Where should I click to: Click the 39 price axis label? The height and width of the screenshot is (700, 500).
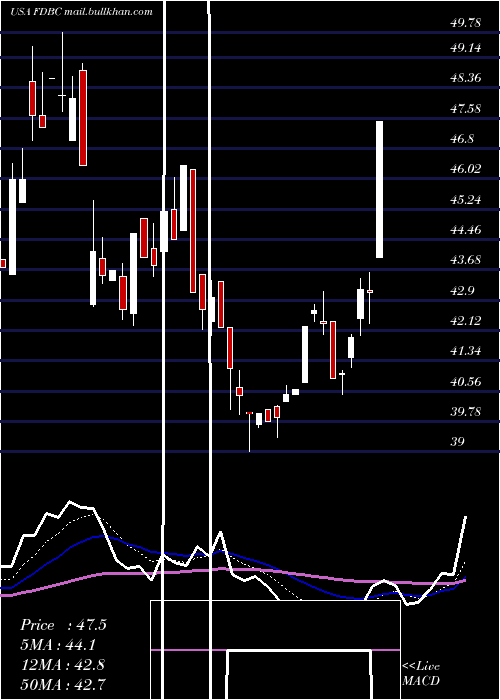458,442
